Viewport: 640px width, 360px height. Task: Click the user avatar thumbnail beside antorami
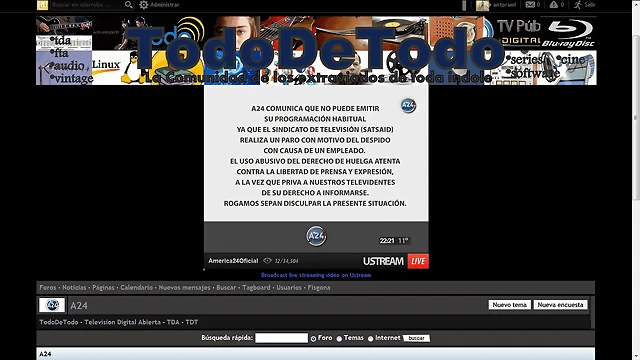point(482,5)
